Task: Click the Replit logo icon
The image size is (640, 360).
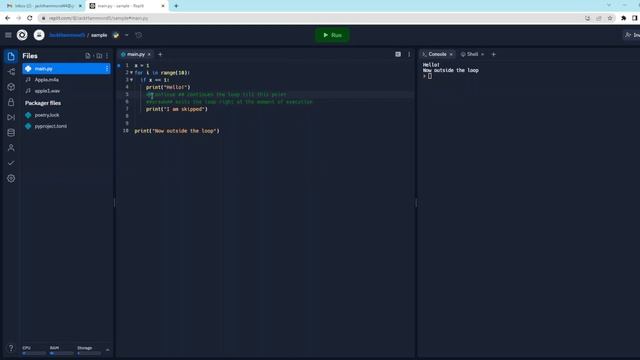Action: (x=22, y=35)
